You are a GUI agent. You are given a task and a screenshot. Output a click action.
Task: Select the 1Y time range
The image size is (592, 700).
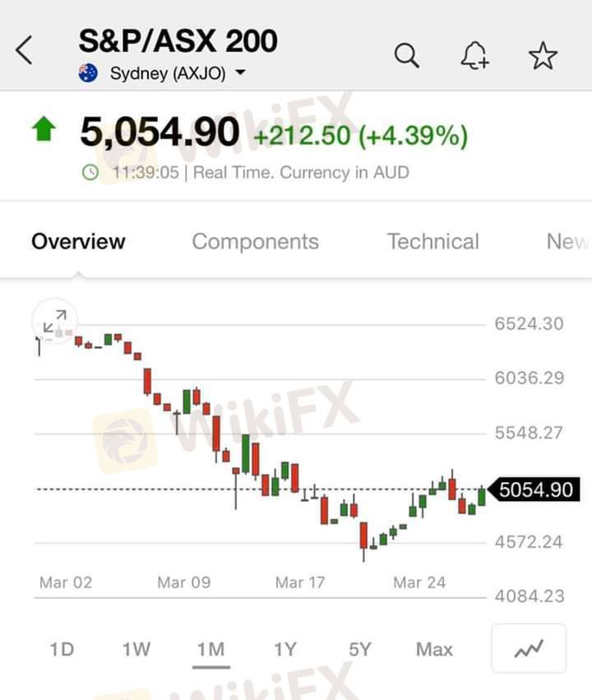click(x=285, y=649)
